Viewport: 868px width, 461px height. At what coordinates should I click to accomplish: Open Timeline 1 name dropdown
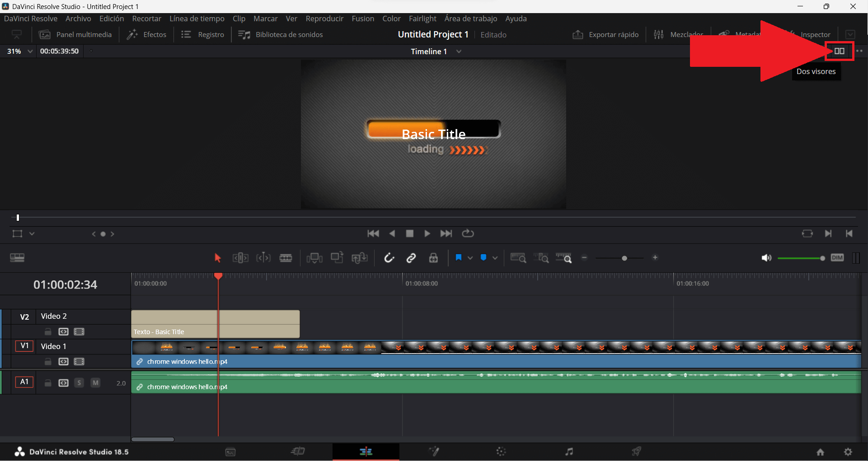click(459, 51)
